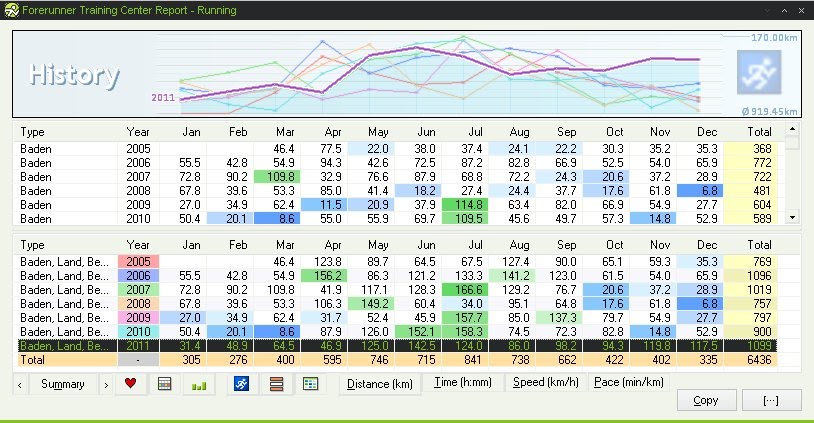This screenshot has width=814, height=423.
Task: Click the green spreadsheet icon button
Action: 311,384
